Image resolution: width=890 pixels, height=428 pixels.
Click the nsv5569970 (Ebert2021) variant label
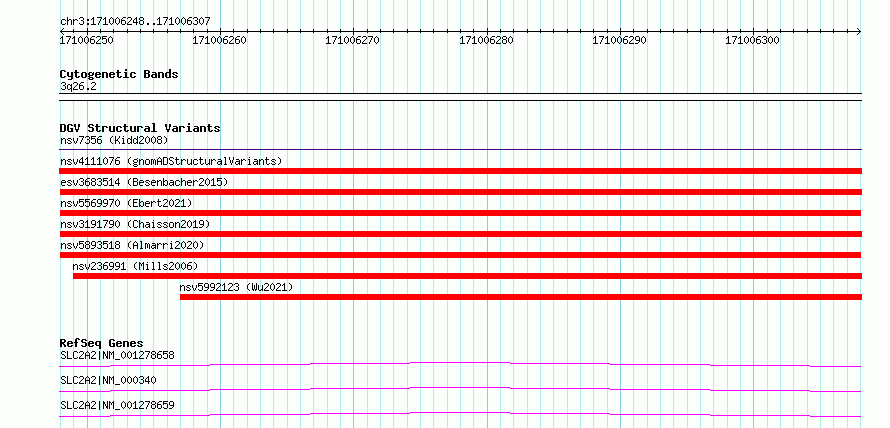[x=126, y=203]
